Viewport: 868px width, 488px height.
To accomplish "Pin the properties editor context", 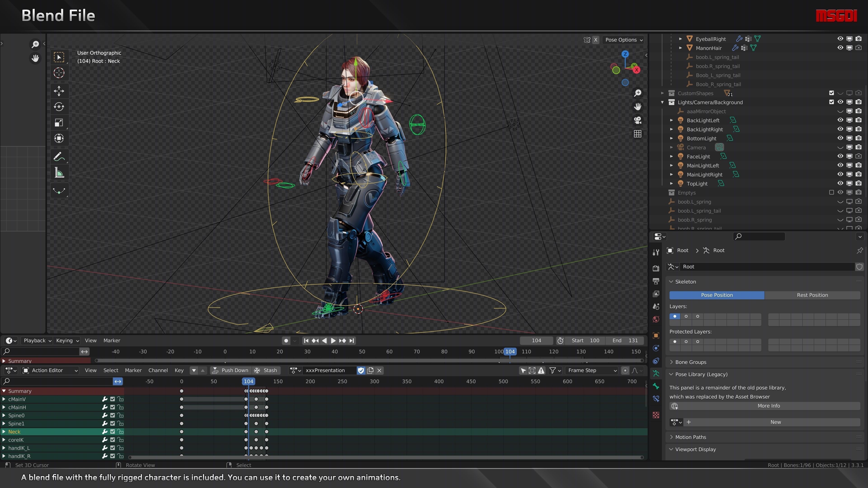I will pyautogui.click(x=860, y=251).
